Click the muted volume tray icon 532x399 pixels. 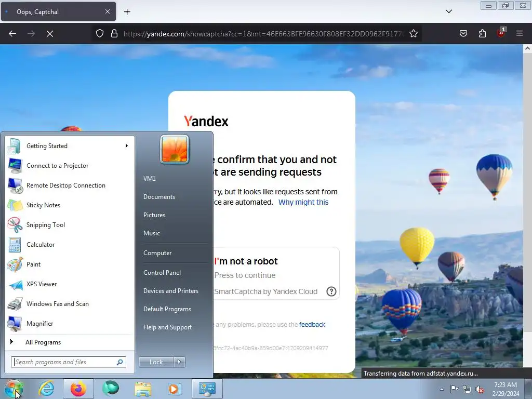pos(480,389)
